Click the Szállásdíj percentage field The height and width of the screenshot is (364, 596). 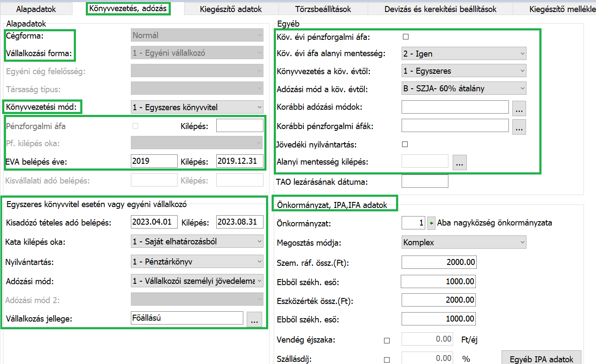[x=427, y=358]
